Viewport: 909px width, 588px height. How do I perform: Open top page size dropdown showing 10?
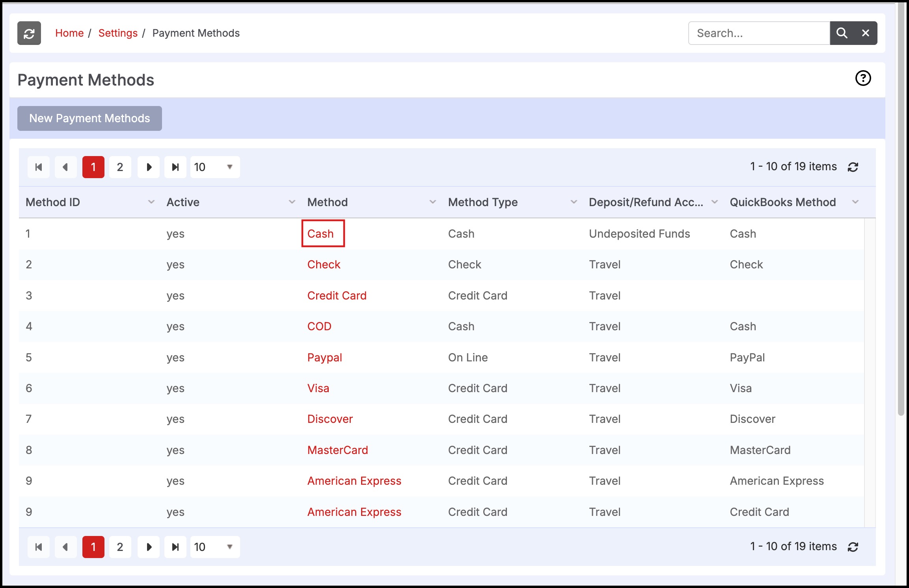(x=215, y=167)
